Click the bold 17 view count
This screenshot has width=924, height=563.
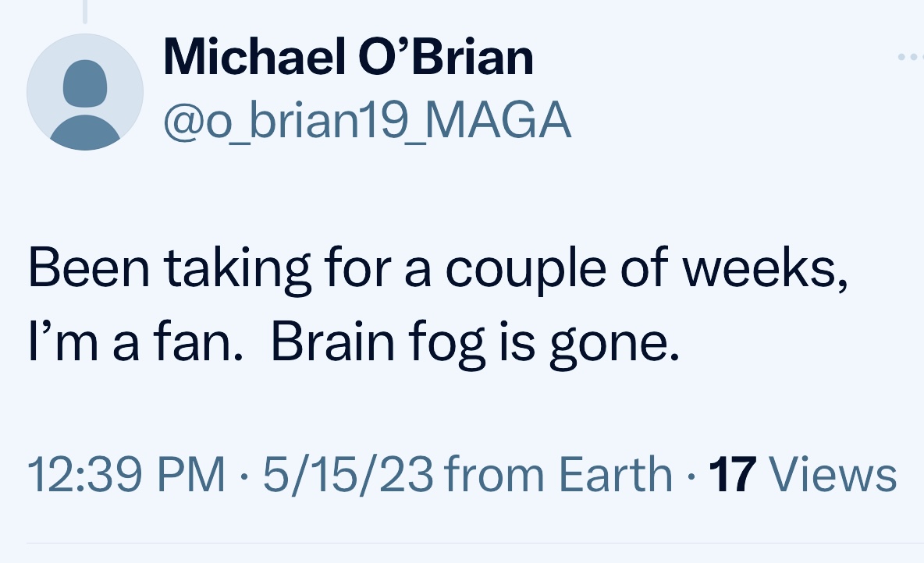coord(731,474)
